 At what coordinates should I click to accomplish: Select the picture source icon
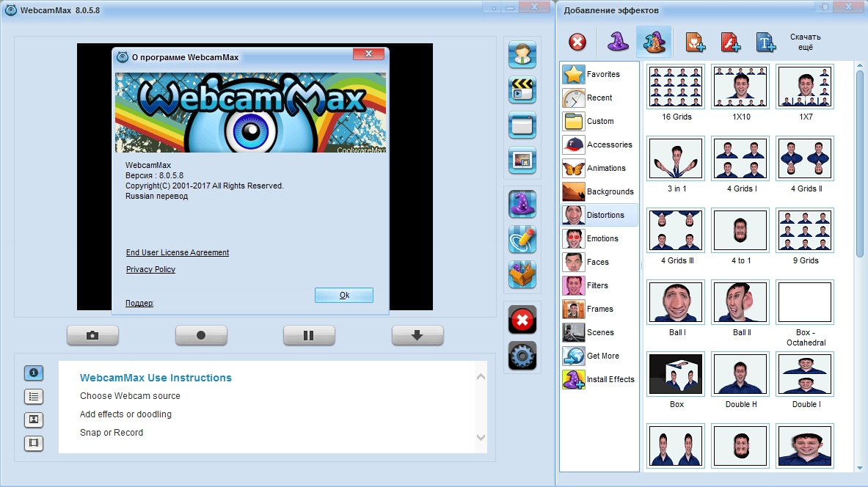pyautogui.click(x=522, y=161)
